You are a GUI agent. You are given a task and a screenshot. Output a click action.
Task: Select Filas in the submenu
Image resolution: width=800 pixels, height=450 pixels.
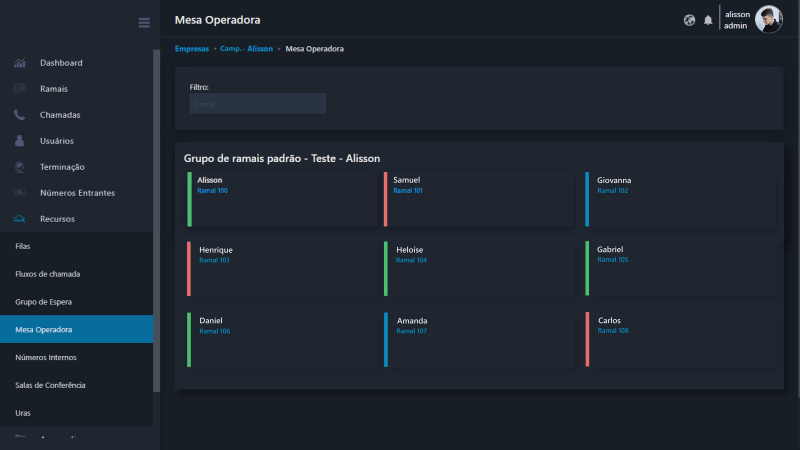click(x=24, y=245)
